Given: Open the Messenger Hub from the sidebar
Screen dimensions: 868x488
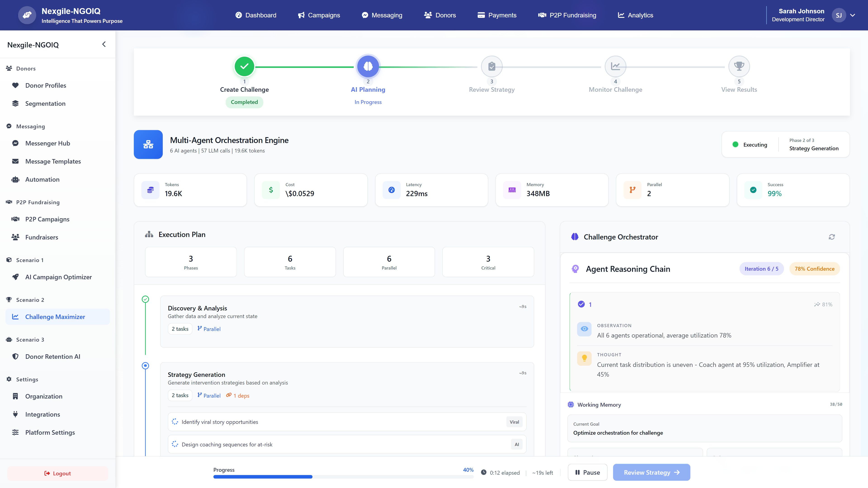Looking at the screenshot, I should (47, 143).
